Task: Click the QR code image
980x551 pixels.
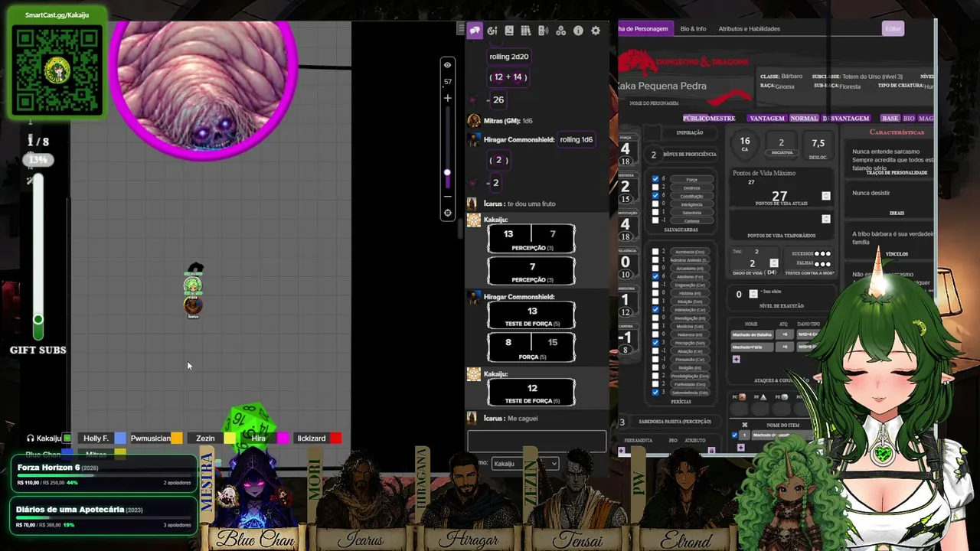Action: pos(57,70)
